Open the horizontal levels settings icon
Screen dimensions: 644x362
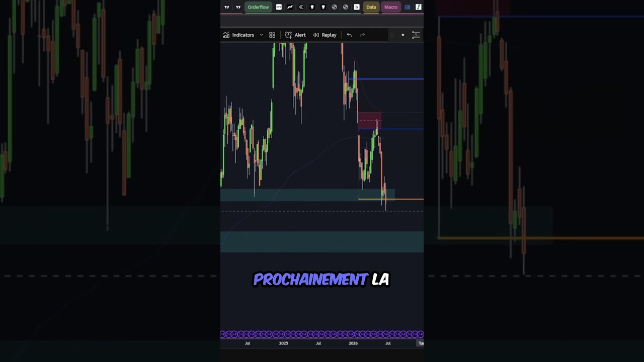tap(416, 35)
